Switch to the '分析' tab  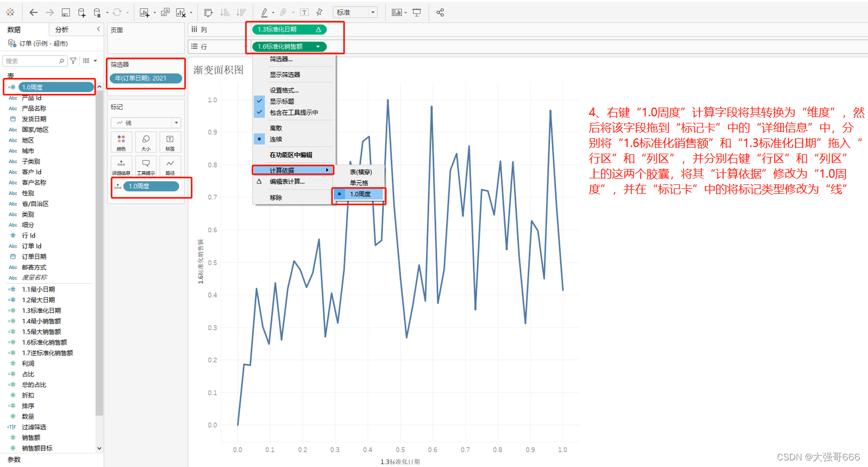click(x=62, y=30)
